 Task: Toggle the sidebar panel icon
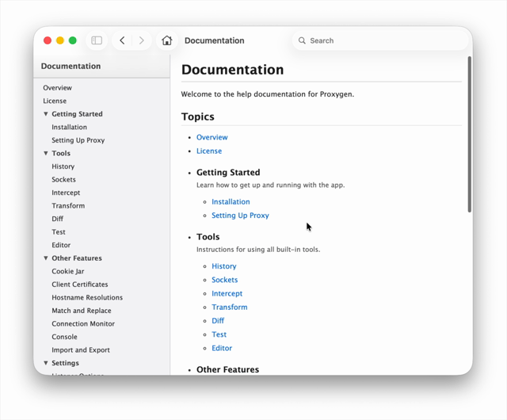[x=97, y=40]
